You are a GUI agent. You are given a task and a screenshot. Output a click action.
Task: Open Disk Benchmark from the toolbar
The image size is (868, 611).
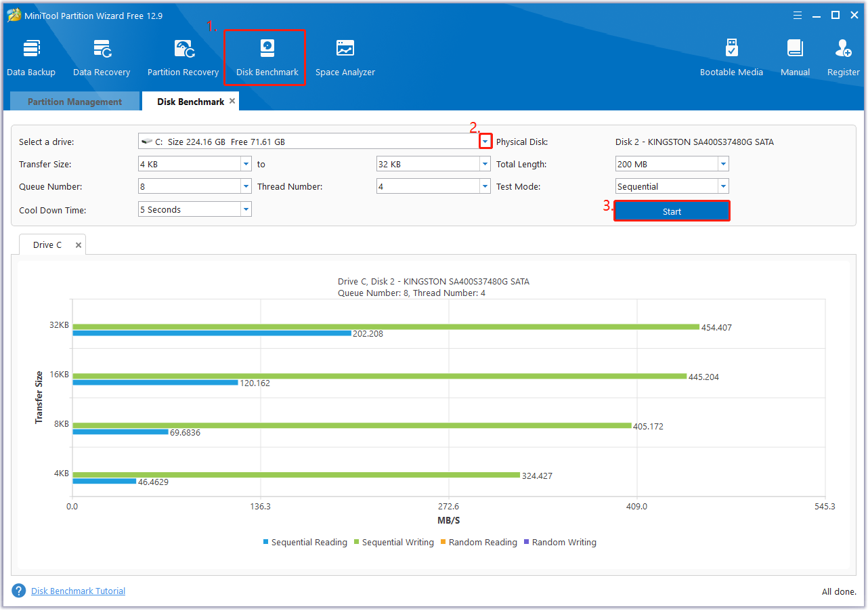coord(267,58)
